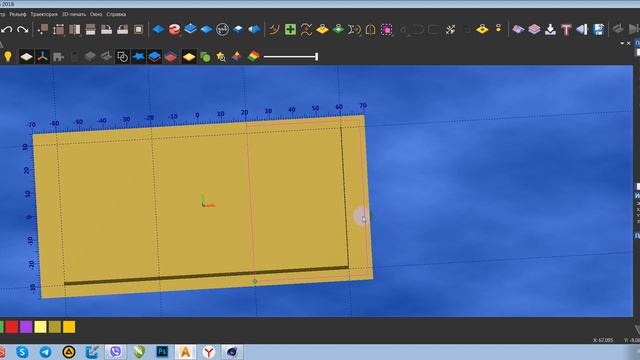Click the crossing curves icon

click(x=306, y=29)
